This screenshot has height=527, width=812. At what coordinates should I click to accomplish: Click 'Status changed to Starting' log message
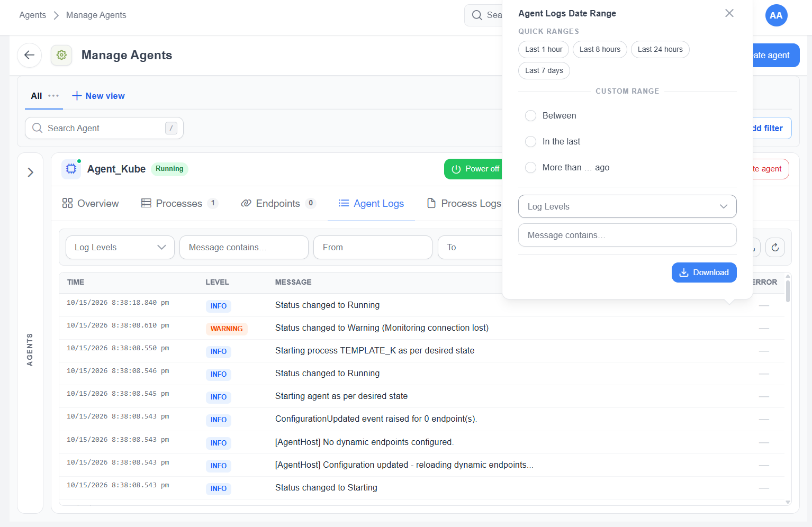click(x=326, y=488)
